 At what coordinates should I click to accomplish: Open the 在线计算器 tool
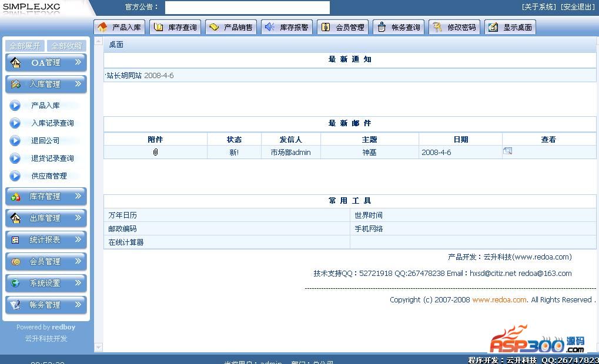pyautogui.click(x=126, y=242)
